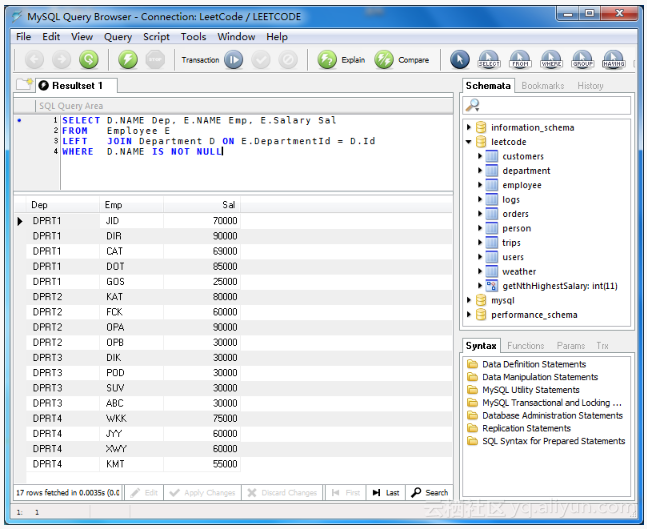Switch to the History tab
The image size is (647, 529).
tap(590, 85)
